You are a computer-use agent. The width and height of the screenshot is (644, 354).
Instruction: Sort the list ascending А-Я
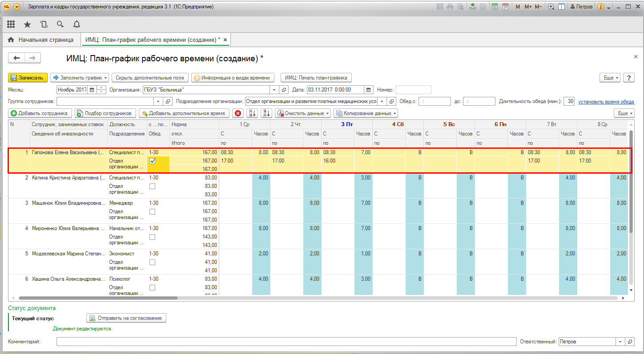point(252,113)
